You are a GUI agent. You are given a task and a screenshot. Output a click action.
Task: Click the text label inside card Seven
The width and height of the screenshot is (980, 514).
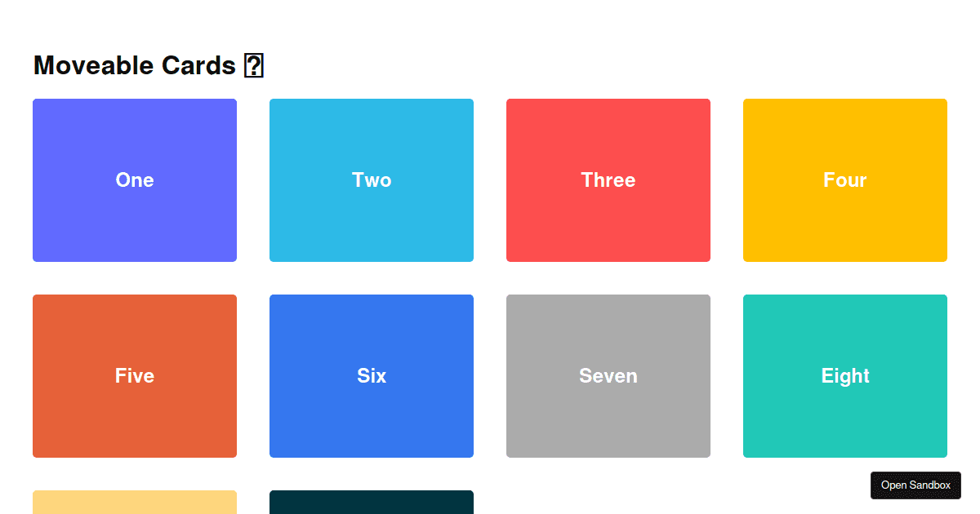coord(608,376)
